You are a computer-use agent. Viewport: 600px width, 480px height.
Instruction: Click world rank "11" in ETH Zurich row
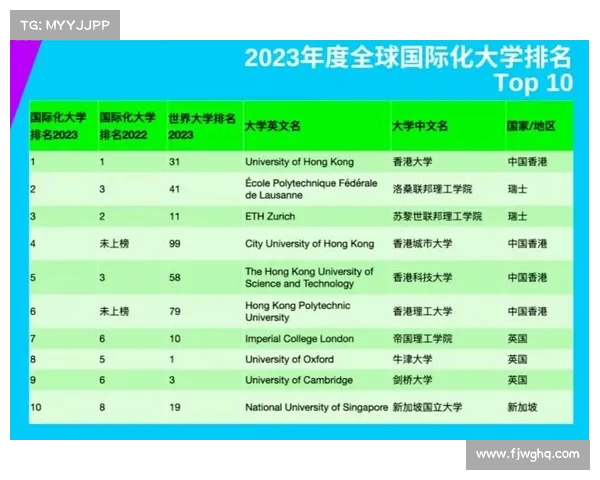pos(174,217)
